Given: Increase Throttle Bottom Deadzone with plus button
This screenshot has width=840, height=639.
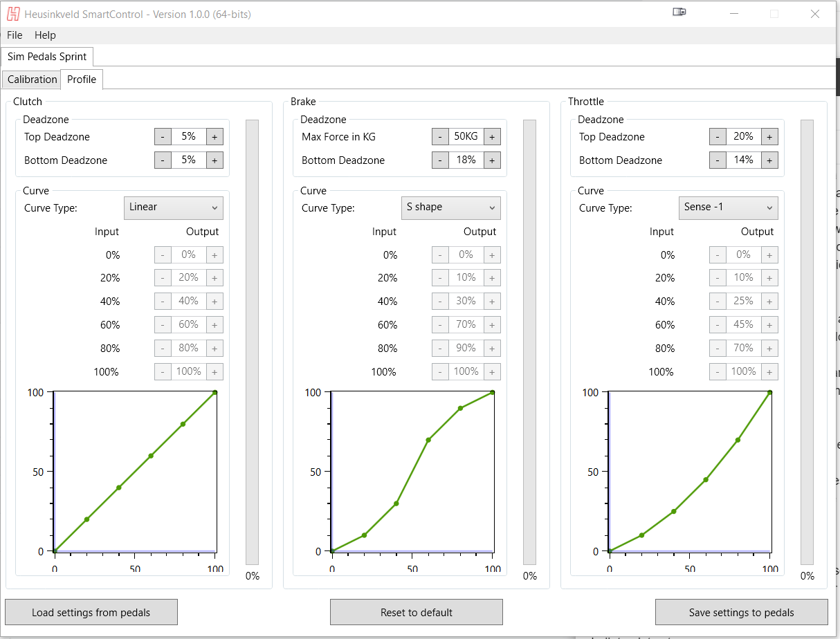Looking at the screenshot, I should 769,160.
